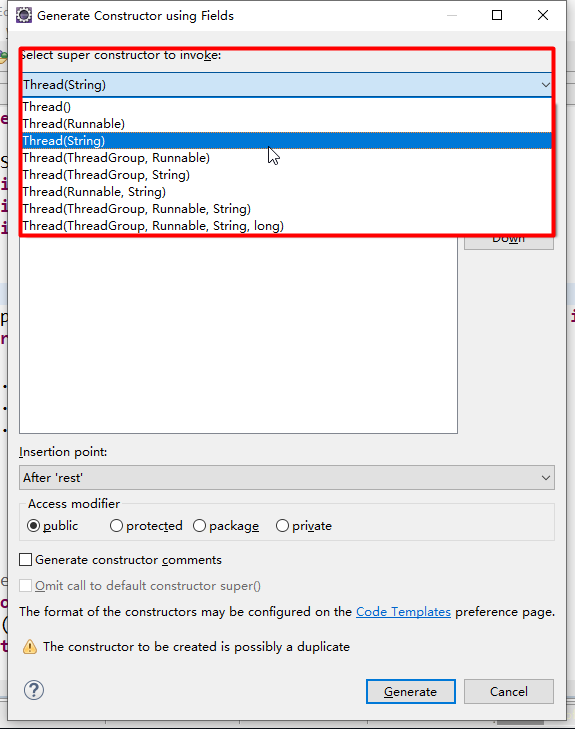The width and height of the screenshot is (575, 729).
Task: Click the Generate button
Action: point(410,691)
